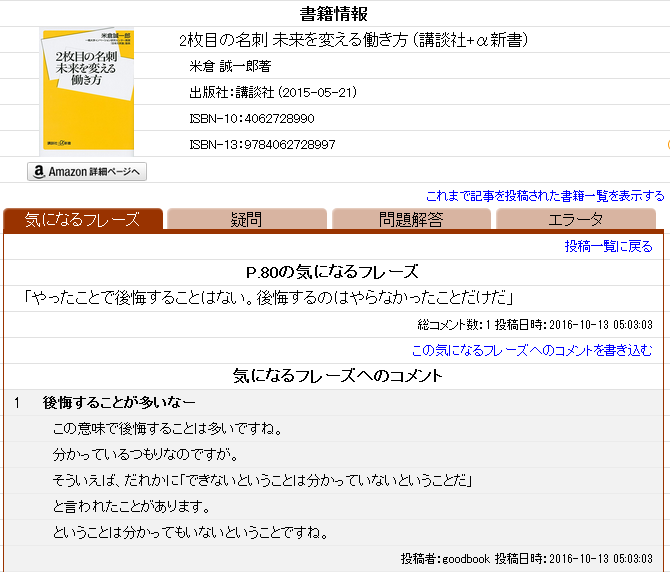Select publisher line 出版社:講談社 (2015-05-21)
Viewport: 670px width, 572px height.
273,92
